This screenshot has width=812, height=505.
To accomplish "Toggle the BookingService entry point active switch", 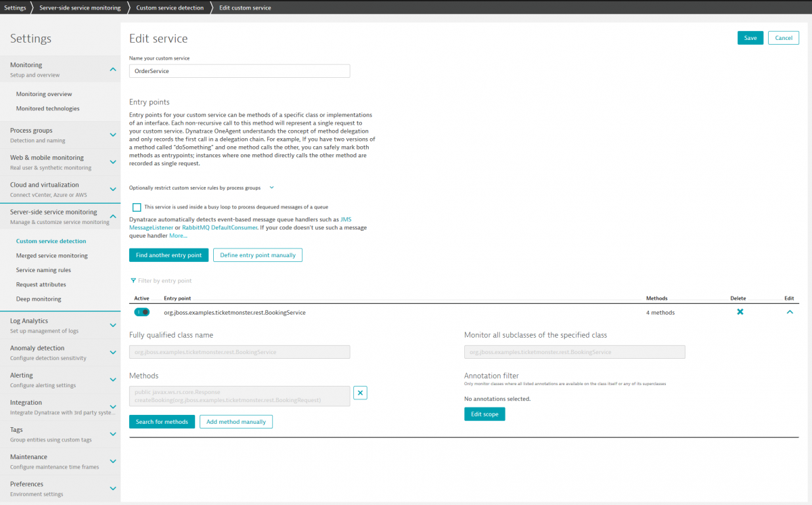I will click(142, 312).
